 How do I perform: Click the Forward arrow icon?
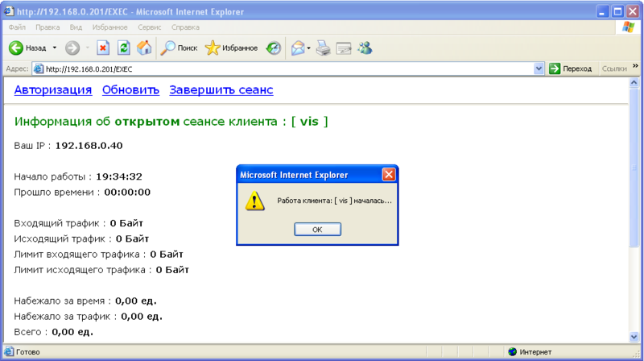coord(72,48)
